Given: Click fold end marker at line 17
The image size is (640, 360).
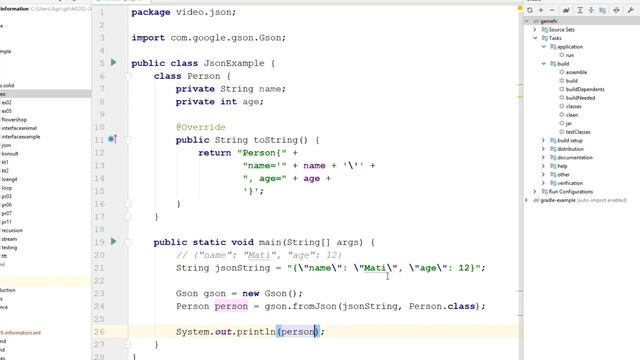Looking at the screenshot, I should (x=128, y=216).
